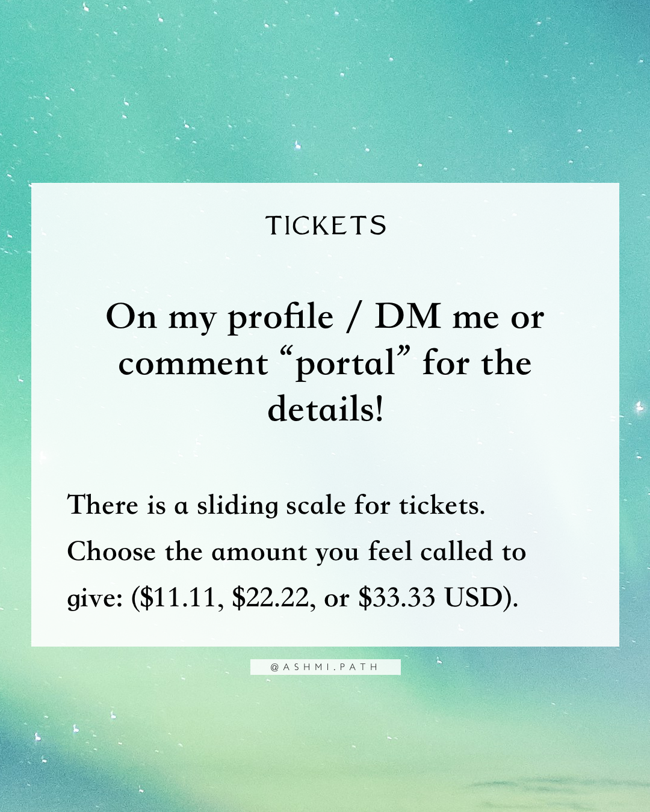Click the word "details!"

(325, 410)
